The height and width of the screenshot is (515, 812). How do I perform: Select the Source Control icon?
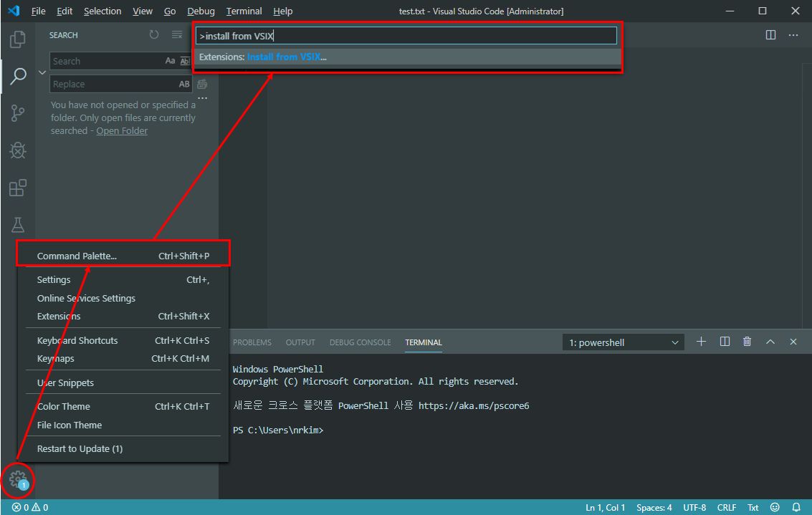(x=17, y=113)
